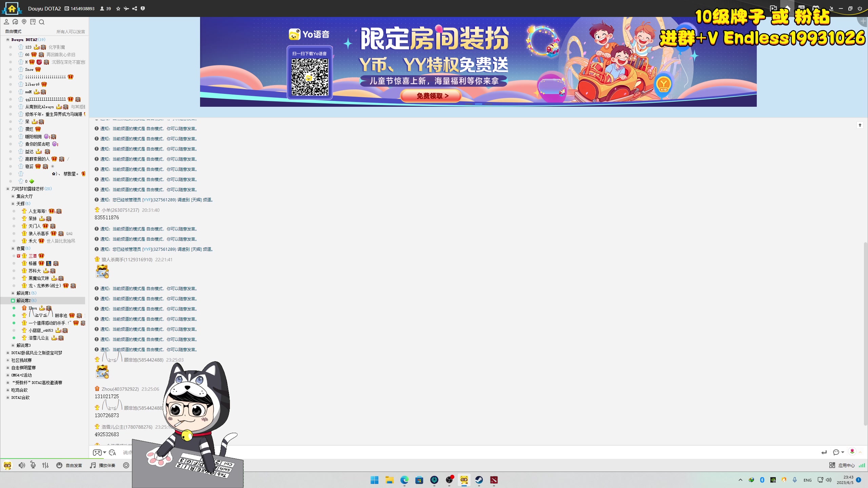The height and width of the screenshot is (488, 868).
Task: Toggle the microphone icon in the bottom bar
Action: pos(33,465)
